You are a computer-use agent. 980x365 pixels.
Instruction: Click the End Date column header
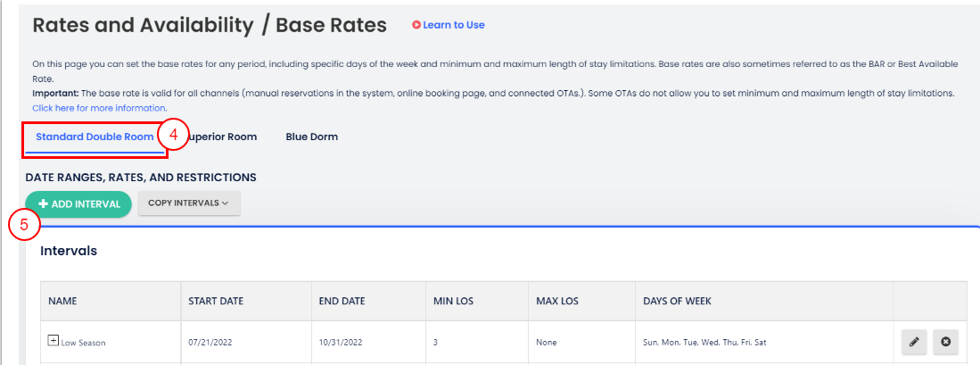pyautogui.click(x=342, y=302)
